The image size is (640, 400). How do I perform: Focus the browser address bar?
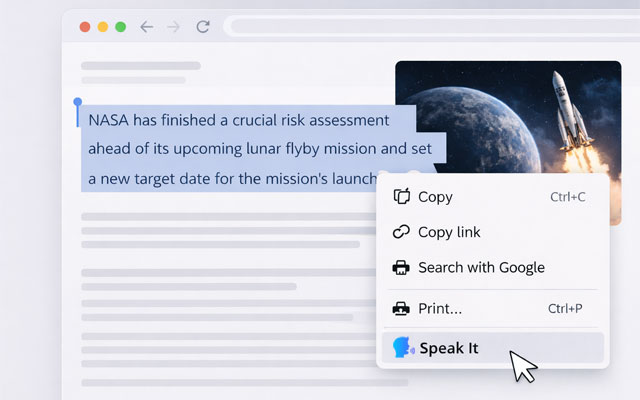433,27
